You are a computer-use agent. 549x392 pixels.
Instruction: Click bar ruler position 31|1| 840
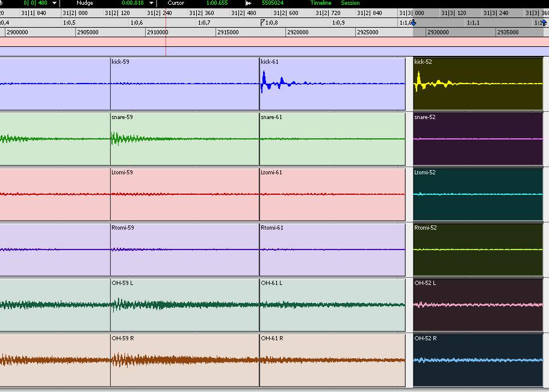(x=34, y=13)
